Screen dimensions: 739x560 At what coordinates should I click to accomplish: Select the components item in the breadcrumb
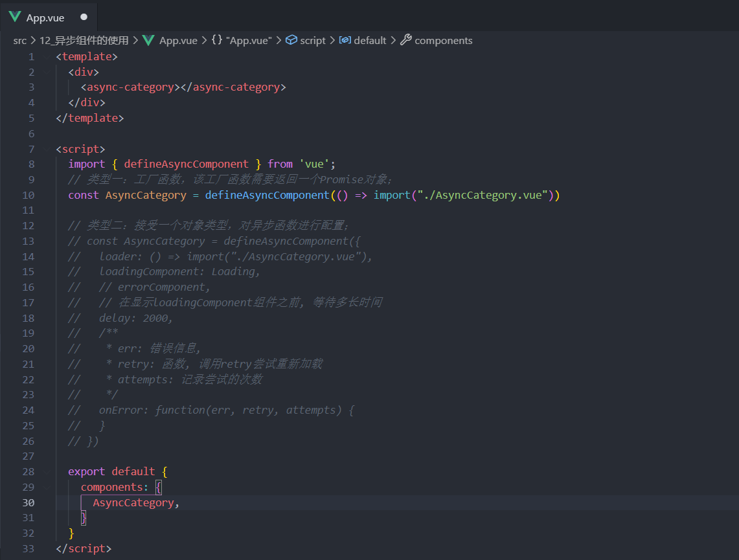pyautogui.click(x=443, y=40)
